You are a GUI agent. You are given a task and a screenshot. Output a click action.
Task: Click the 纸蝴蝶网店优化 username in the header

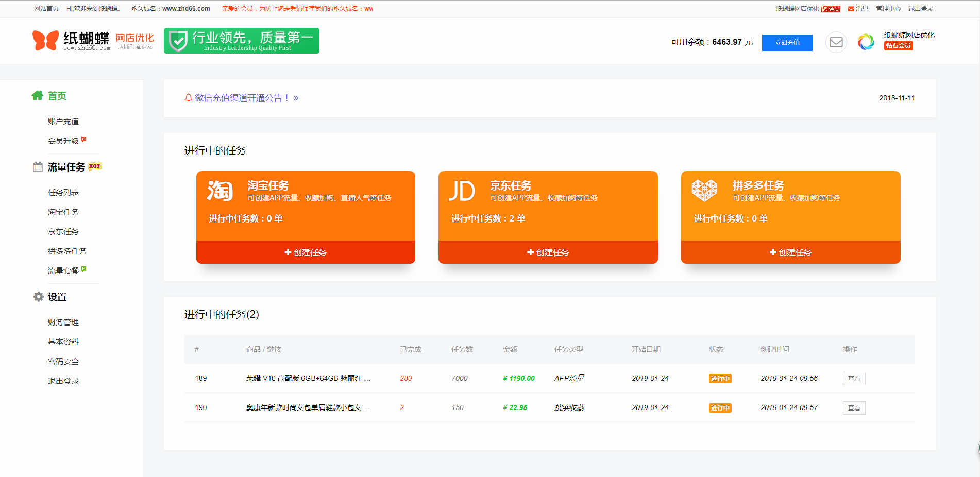(909, 35)
